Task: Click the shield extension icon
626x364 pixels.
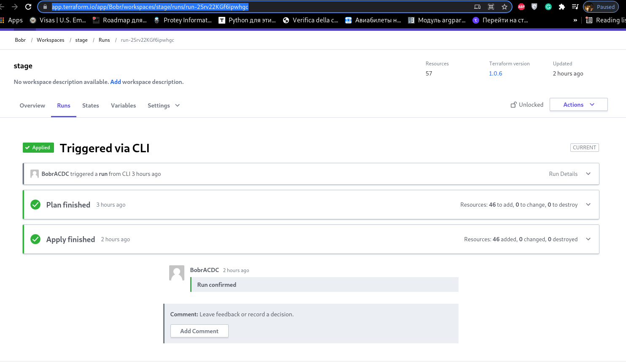Action: pyautogui.click(x=534, y=7)
